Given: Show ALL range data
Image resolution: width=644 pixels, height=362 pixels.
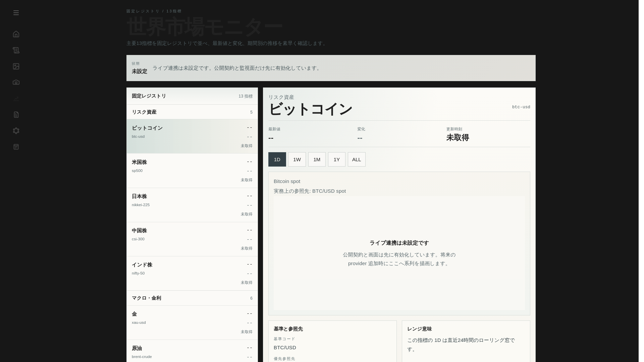Looking at the screenshot, I should tap(357, 160).
